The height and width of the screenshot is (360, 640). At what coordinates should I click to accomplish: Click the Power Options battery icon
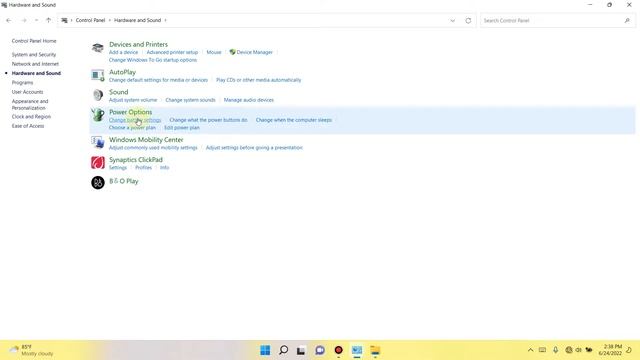point(98,115)
